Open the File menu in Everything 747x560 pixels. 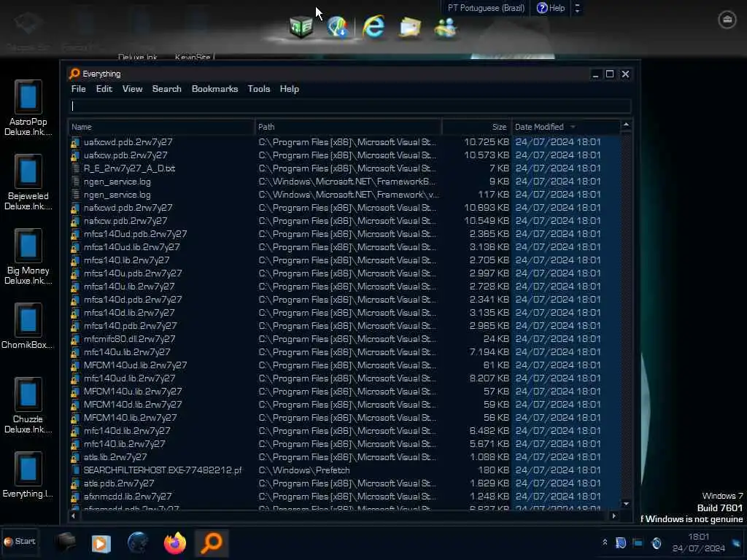[x=78, y=89]
